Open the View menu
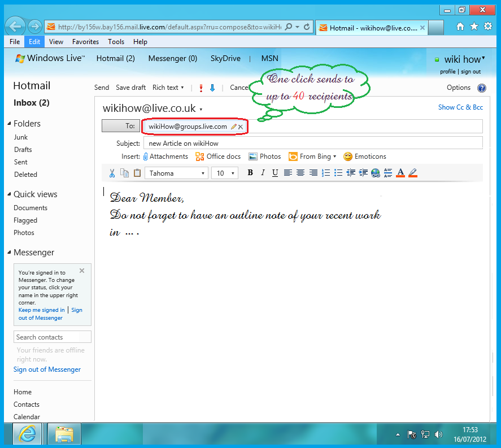The height and width of the screenshot is (448, 501). click(x=56, y=42)
